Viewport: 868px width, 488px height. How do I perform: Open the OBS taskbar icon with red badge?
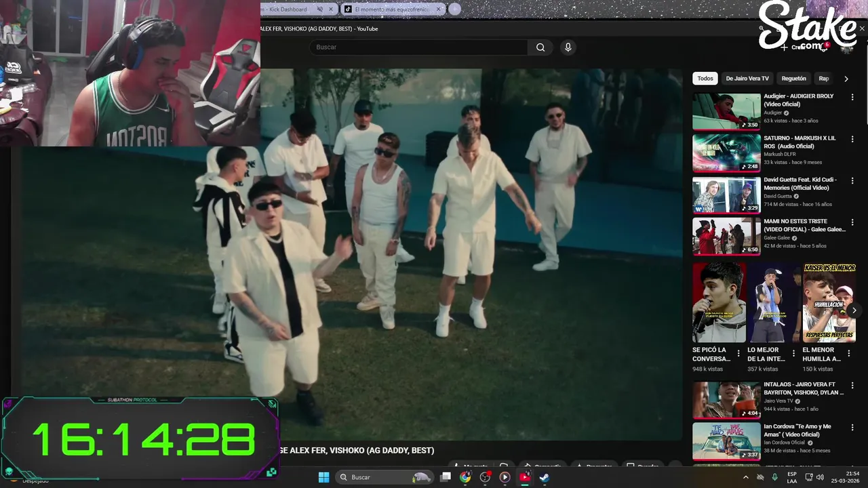[485, 477]
